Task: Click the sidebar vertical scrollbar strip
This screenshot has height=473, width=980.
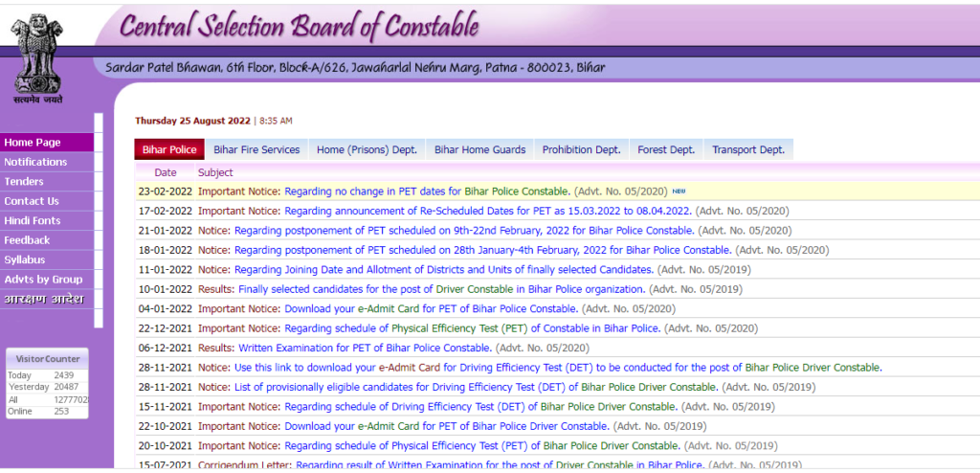Action: click(x=99, y=220)
